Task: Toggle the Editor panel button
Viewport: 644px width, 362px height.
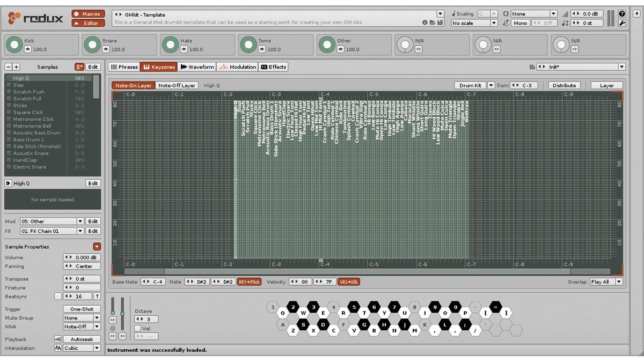Action: pyautogui.click(x=89, y=23)
